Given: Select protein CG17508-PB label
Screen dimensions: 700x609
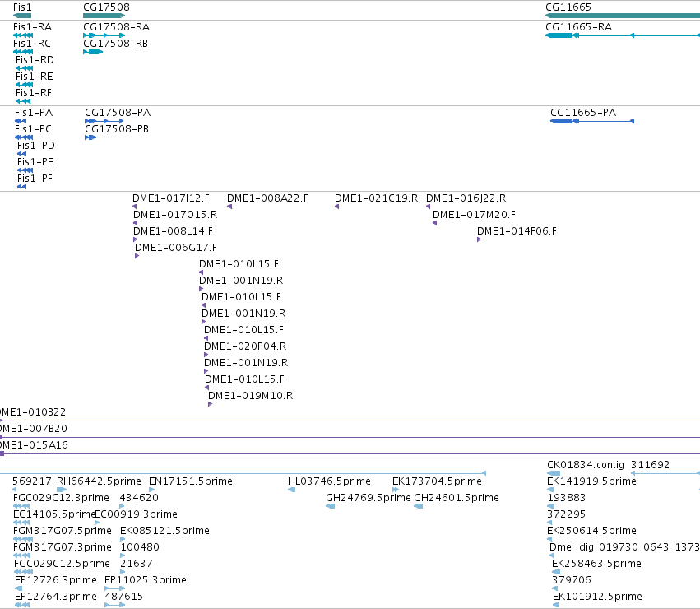Looking at the screenshot, I should pyautogui.click(x=117, y=129).
